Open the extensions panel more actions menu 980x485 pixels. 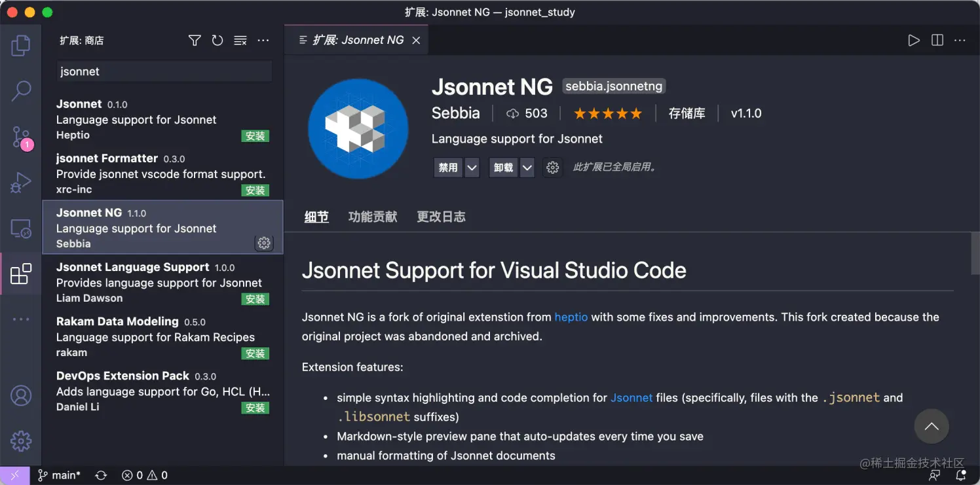click(x=263, y=40)
